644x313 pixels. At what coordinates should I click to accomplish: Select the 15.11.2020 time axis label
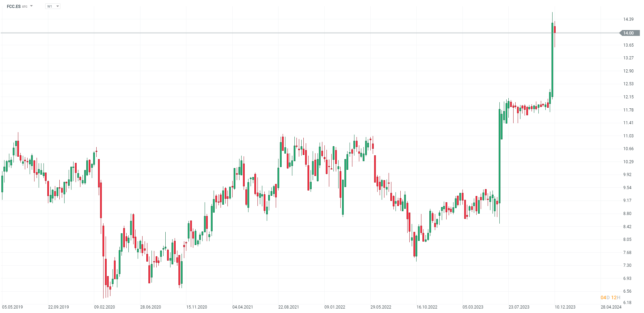coord(197,307)
